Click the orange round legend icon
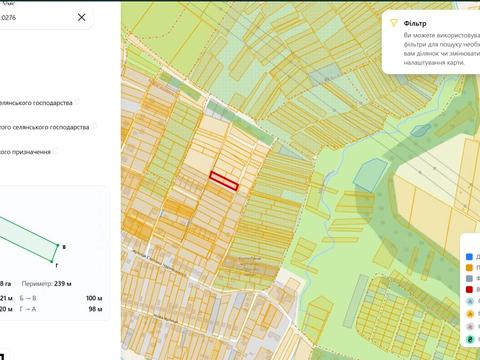The image size is (480, 360). tap(470, 314)
